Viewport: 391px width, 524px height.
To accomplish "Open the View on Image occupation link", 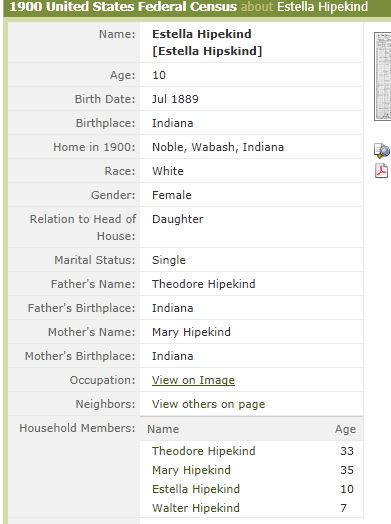I will [193, 380].
